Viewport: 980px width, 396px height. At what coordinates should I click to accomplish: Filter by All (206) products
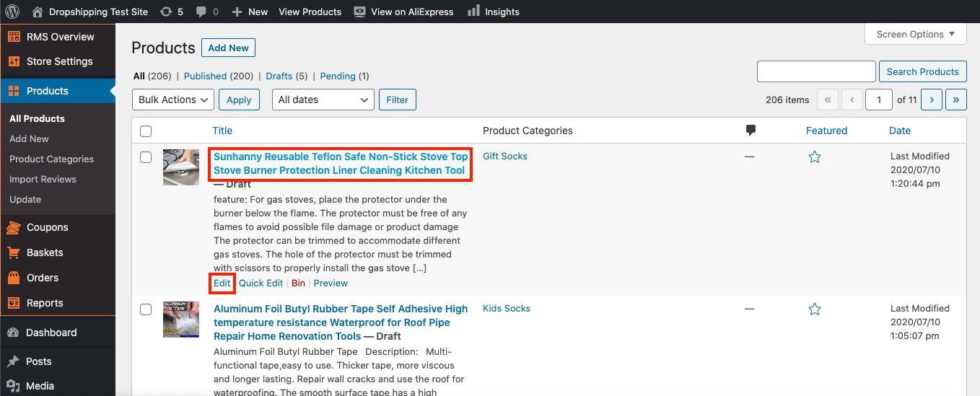(152, 76)
